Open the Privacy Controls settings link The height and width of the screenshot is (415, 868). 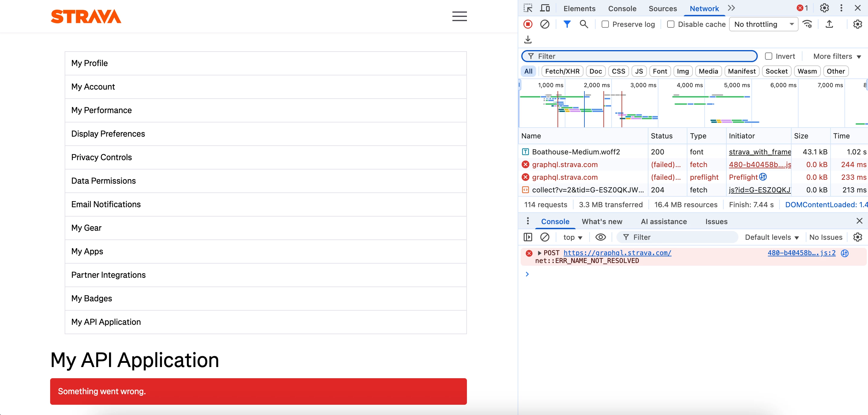point(101,157)
